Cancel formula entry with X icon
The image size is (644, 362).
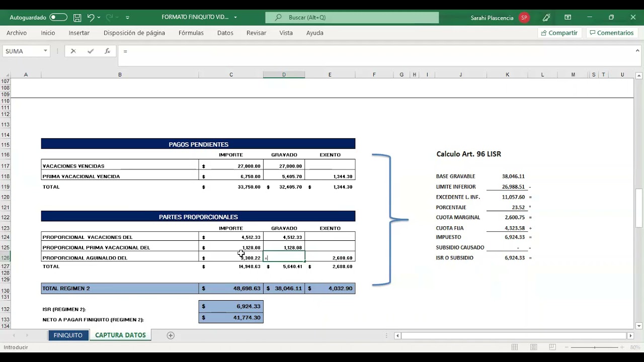point(73,51)
